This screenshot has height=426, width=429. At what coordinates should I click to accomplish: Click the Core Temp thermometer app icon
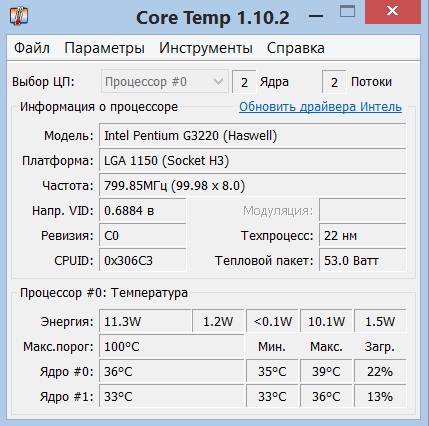click(19, 16)
